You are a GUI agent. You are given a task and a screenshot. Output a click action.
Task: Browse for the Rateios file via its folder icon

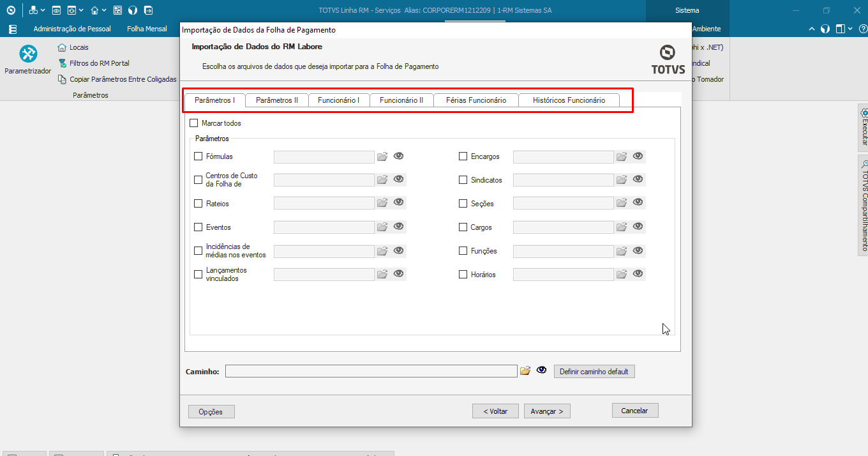[x=382, y=204]
